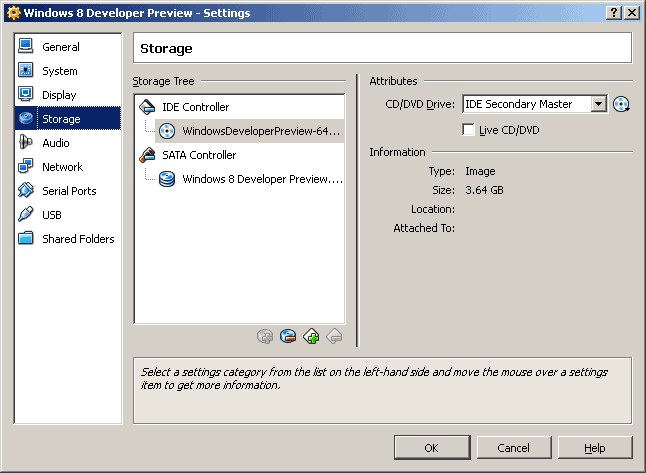Click the '3.64 GB' size value

coord(484,190)
